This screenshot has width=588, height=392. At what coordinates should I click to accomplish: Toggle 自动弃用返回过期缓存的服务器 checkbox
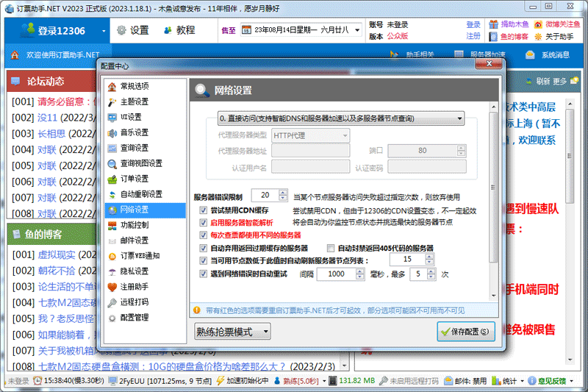(204, 249)
